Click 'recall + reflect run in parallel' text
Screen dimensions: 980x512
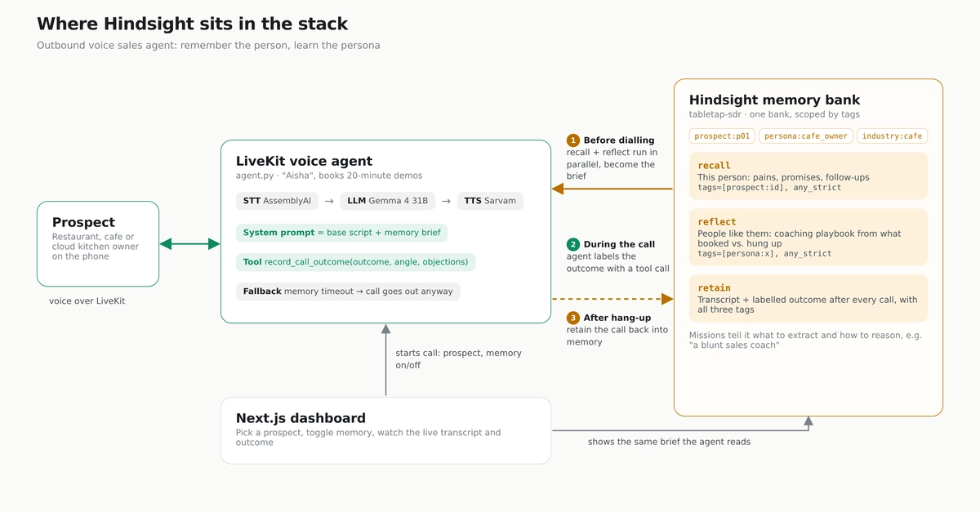click(612, 164)
